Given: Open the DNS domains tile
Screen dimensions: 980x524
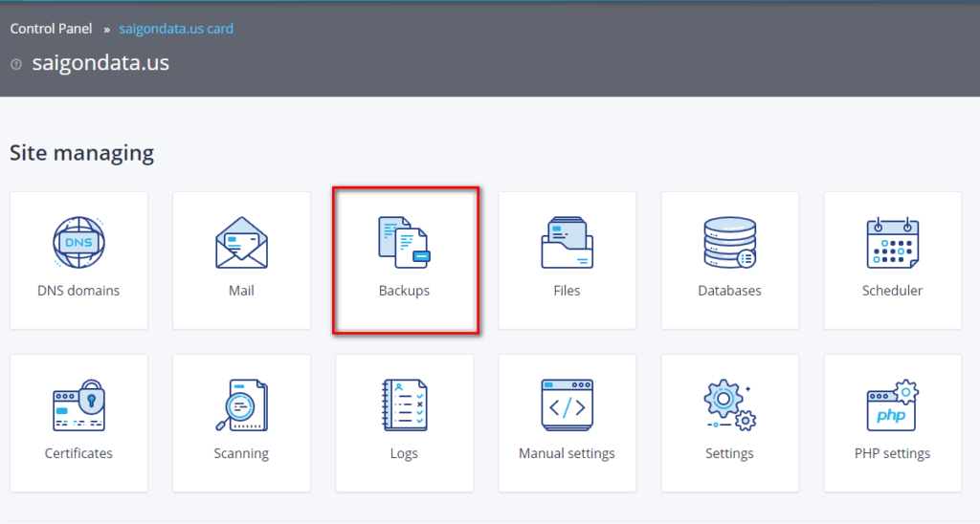Looking at the screenshot, I should click(x=78, y=260).
